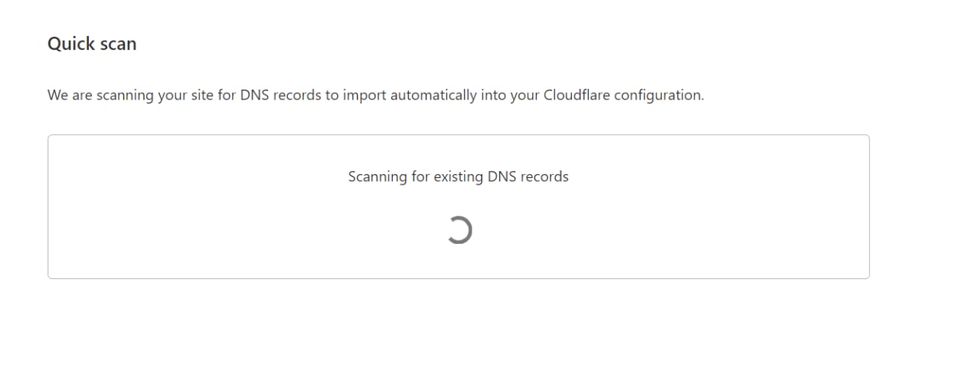The width and height of the screenshot is (980, 368).
Task: Click the phrase your site in the description
Action: click(191, 97)
